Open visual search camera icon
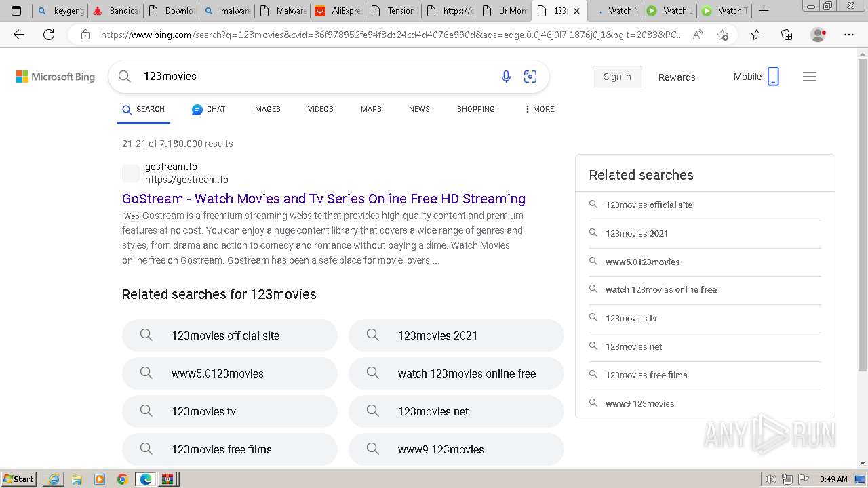 pos(530,77)
